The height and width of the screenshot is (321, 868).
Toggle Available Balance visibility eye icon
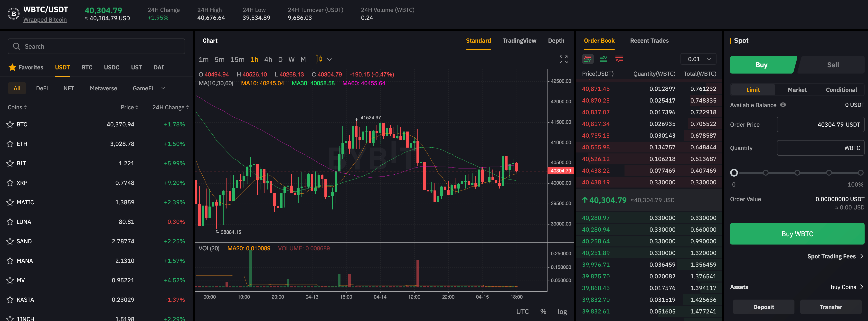tap(783, 105)
